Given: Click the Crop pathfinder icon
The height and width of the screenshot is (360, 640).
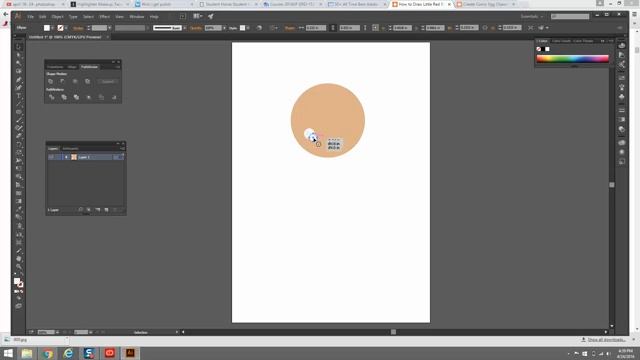Looking at the screenshot, I should pyautogui.click(x=89, y=97).
